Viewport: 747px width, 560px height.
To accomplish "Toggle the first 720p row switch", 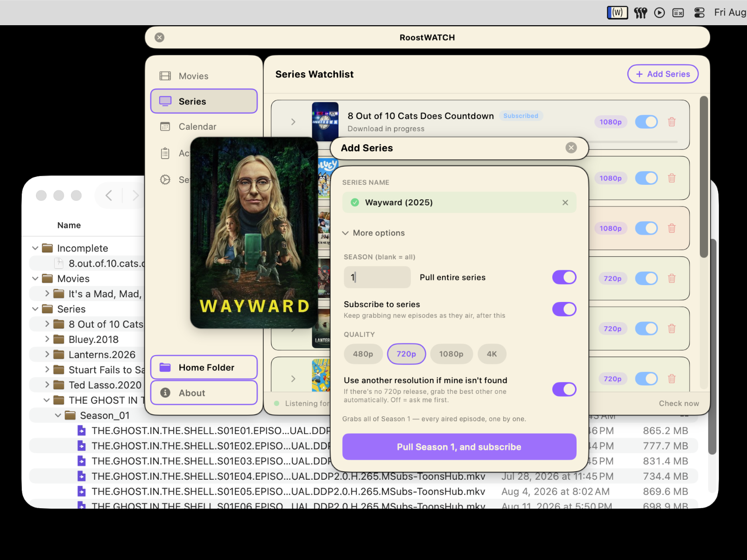I will [x=646, y=279].
